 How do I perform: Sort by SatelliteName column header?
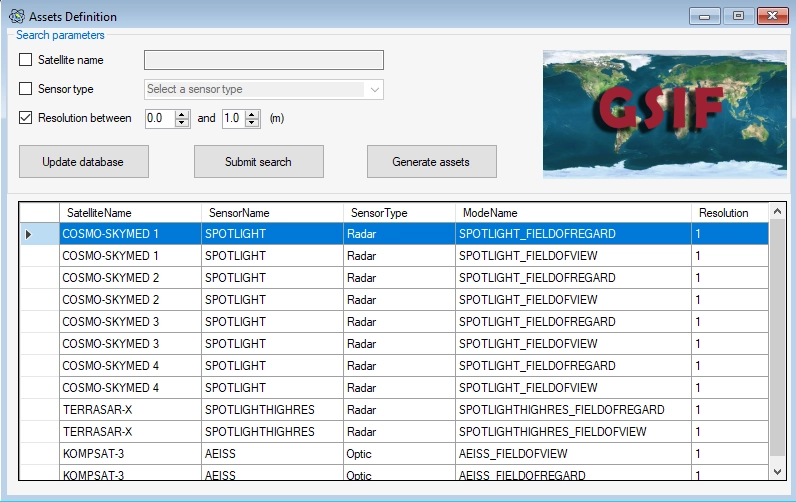(130, 213)
